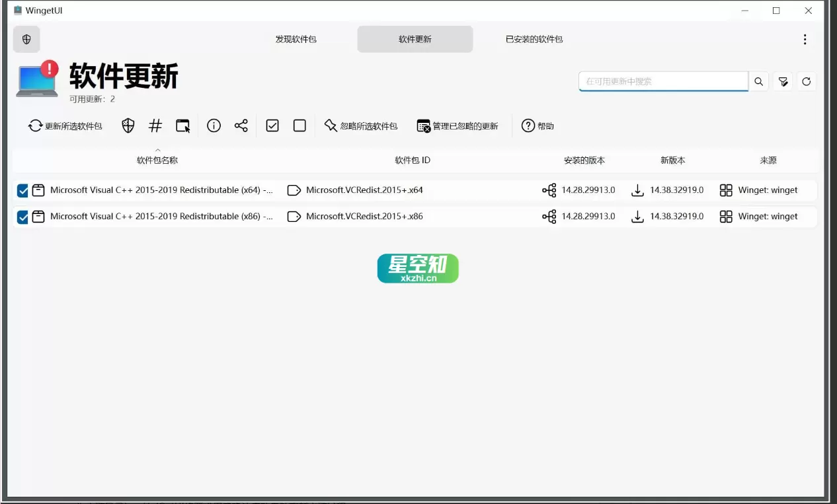Click the update selected packages refresh icon
The image size is (837, 504).
coord(36,126)
